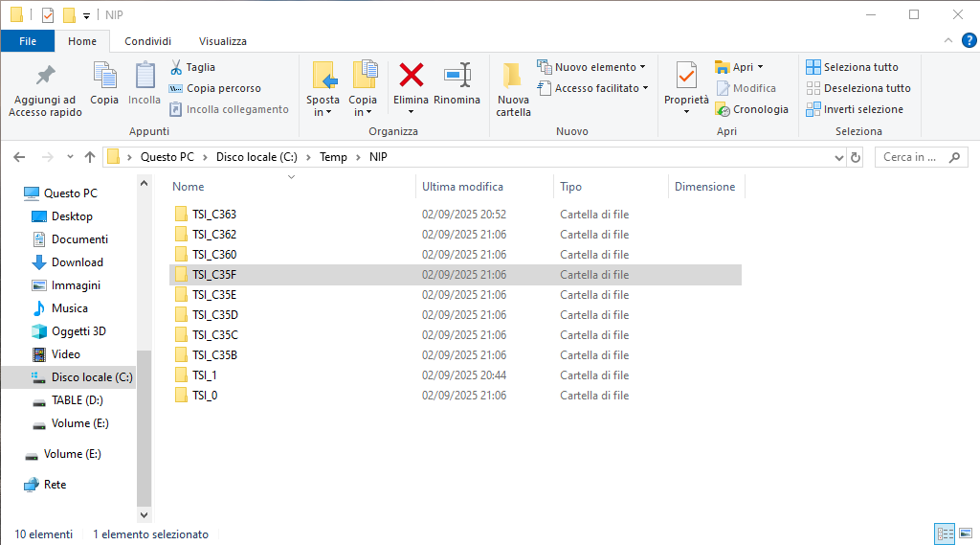980x545 pixels.
Task: Create a Nuova cartella
Action: point(513,89)
